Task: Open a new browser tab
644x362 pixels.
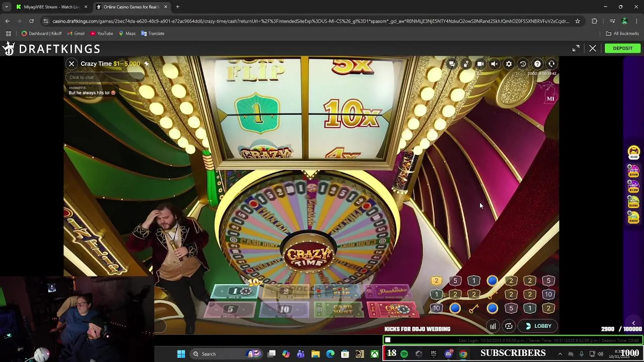Action: tap(178, 7)
